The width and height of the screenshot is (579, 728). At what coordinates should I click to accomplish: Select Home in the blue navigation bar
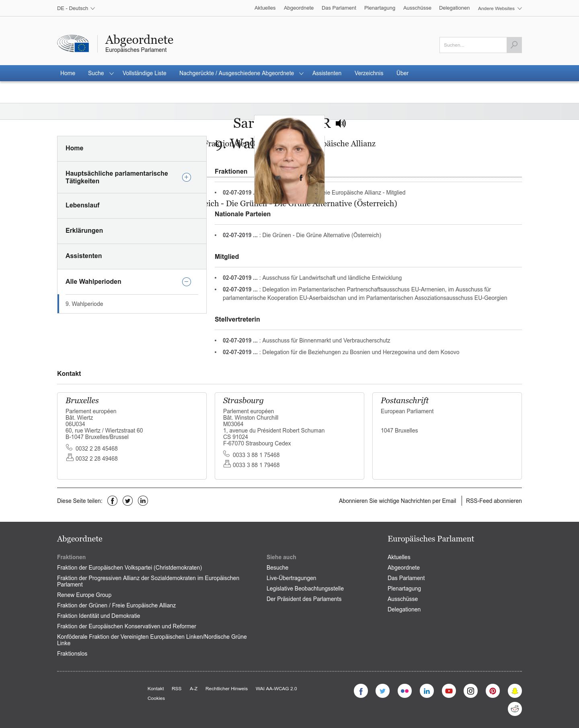point(68,73)
